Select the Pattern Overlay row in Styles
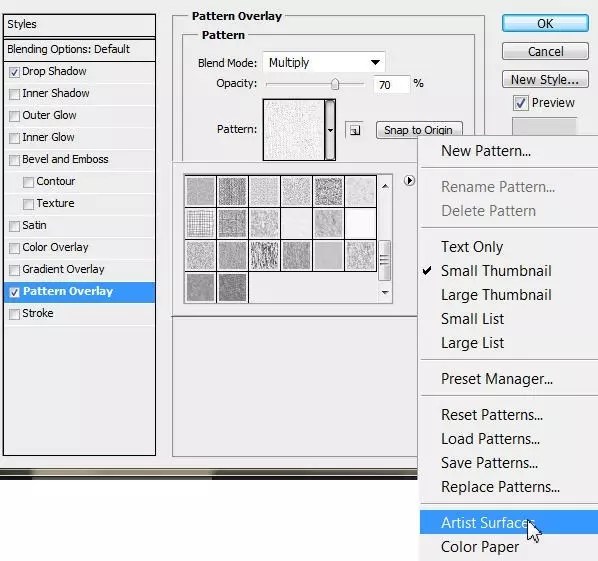The width and height of the screenshot is (598, 561). (x=79, y=292)
